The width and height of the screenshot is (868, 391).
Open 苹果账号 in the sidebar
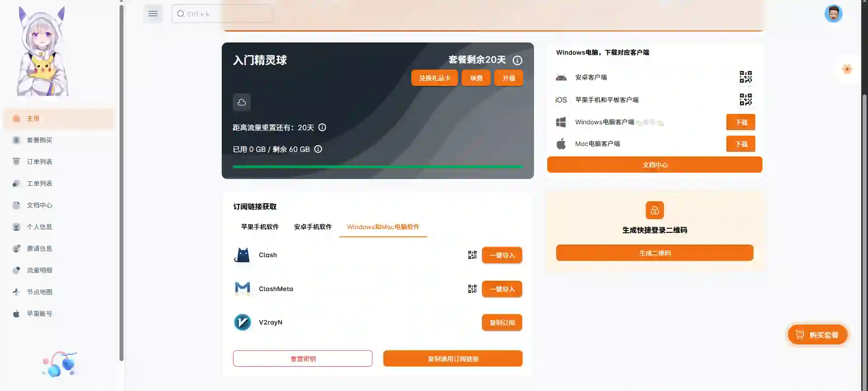coord(58,314)
